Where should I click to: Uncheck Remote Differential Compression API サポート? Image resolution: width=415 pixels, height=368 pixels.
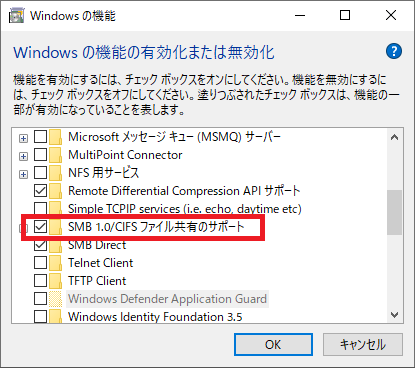(x=40, y=191)
